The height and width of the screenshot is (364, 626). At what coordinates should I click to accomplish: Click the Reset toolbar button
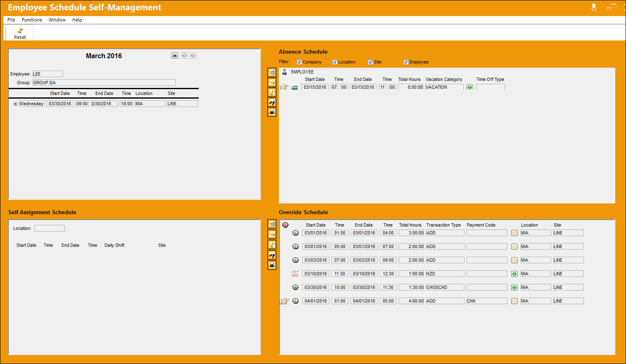tap(19, 33)
